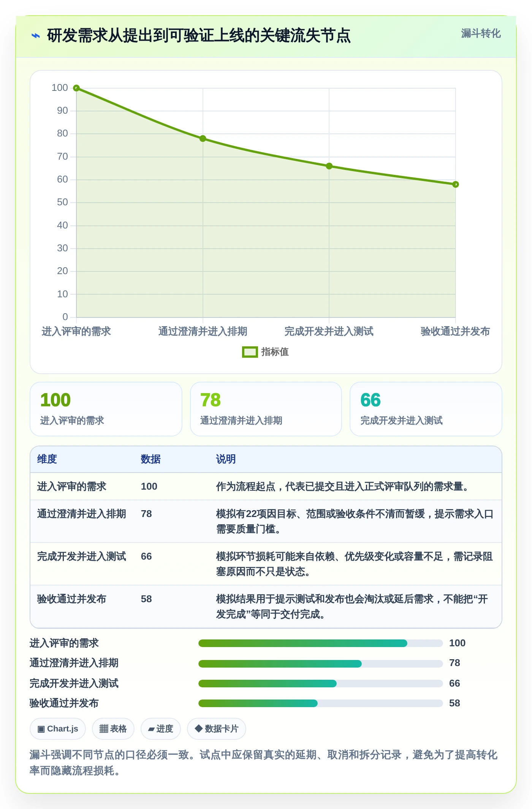Select the 数据卡片 tag chip

(217, 729)
